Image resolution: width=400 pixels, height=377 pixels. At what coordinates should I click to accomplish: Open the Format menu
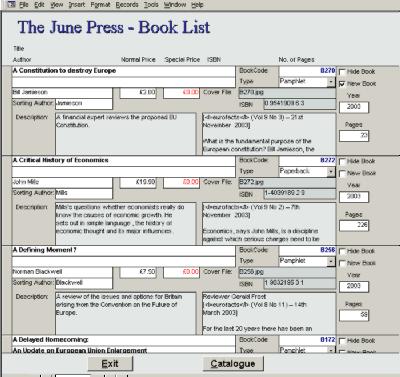[100, 5]
